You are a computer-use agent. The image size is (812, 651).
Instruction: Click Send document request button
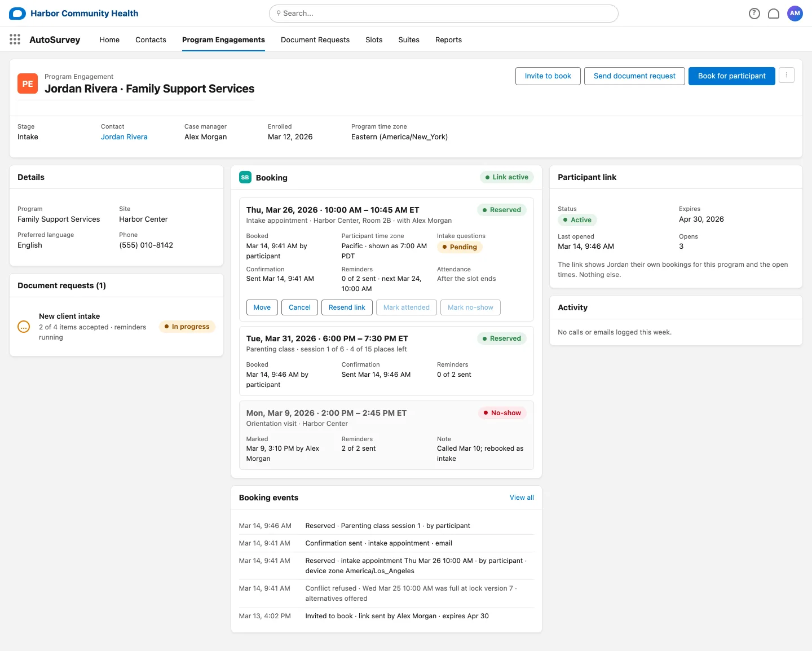pyautogui.click(x=634, y=76)
